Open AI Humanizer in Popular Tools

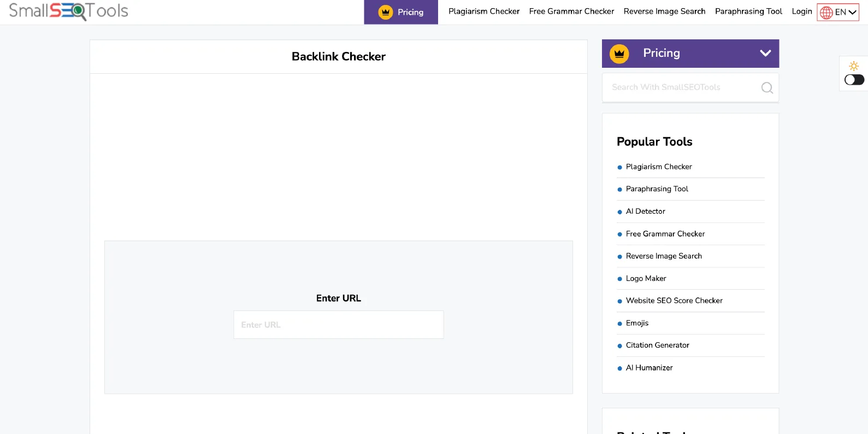[649, 368]
